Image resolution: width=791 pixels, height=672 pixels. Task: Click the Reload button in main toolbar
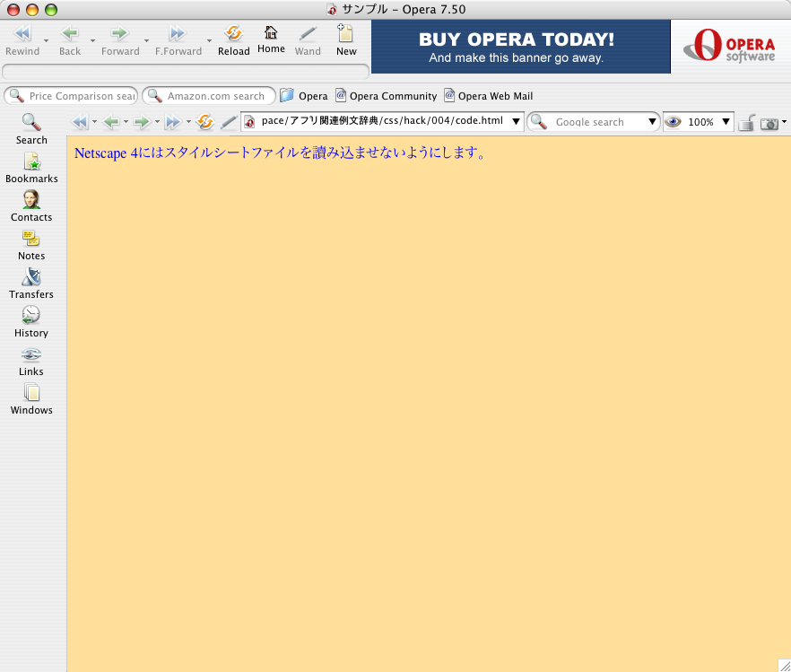pos(233,40)
